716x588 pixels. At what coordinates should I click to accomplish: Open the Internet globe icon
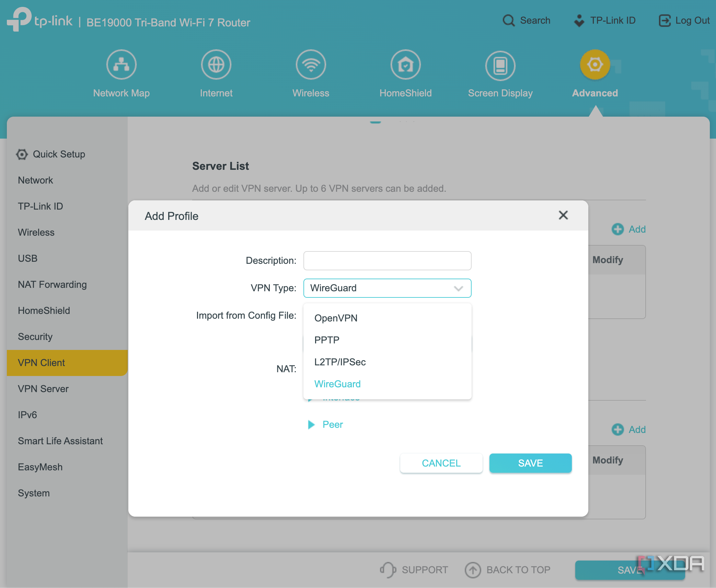(216, 64)
